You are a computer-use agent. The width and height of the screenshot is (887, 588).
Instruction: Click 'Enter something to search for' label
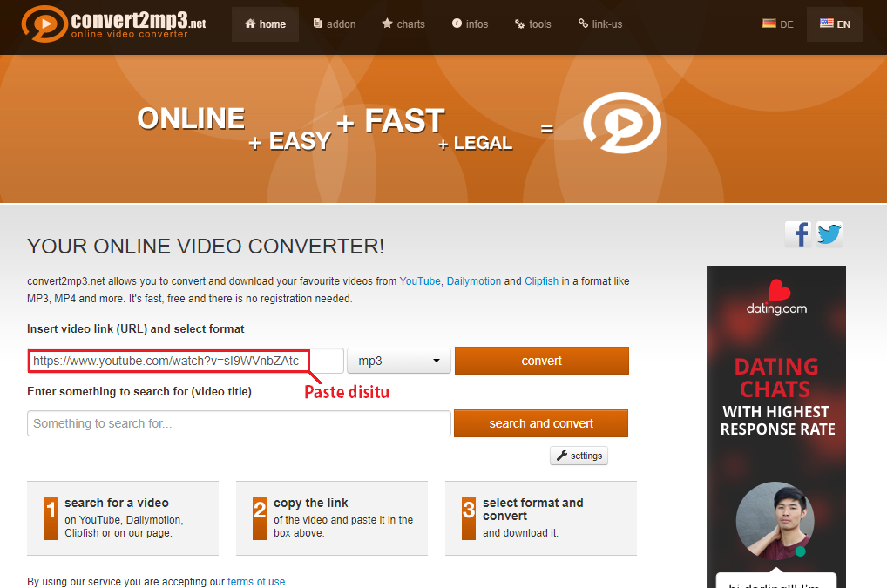pos(139,391)
